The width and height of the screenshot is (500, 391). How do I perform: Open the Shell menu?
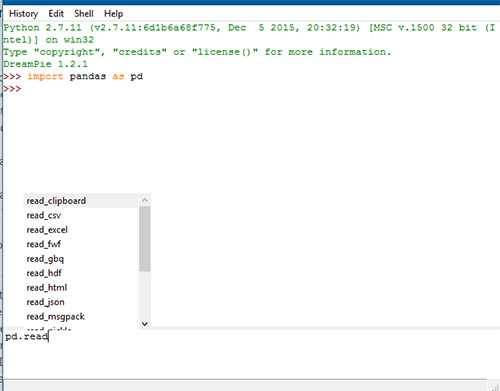tap(84, 14)
